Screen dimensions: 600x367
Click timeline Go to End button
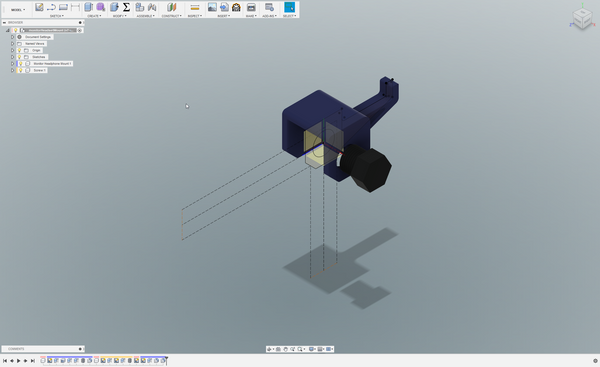pos(33,360)
